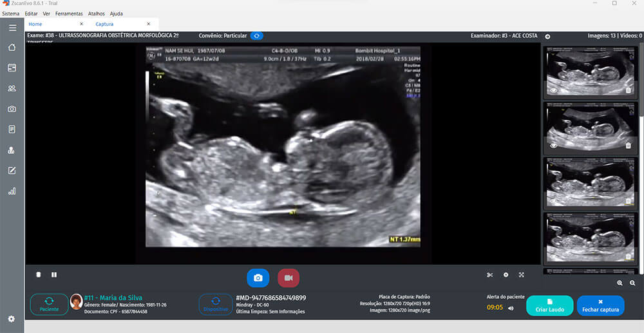Open the schedule card icon in sidebar
The width and height of the screenshot is (644, 333).
click(x=12, y=68)
